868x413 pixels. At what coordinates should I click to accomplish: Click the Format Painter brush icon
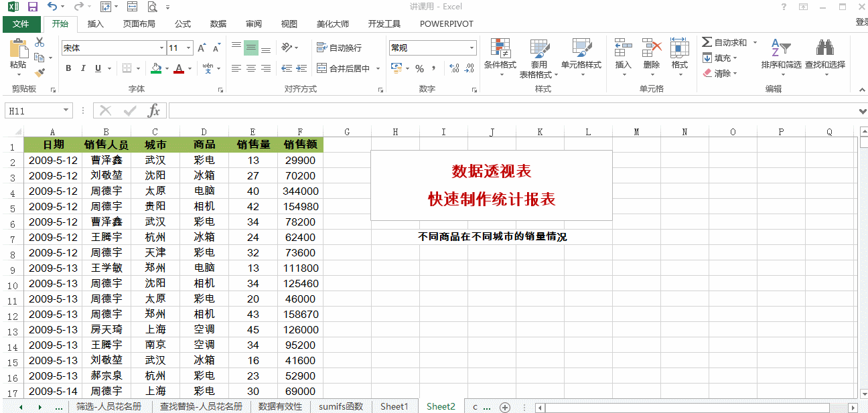40,72
